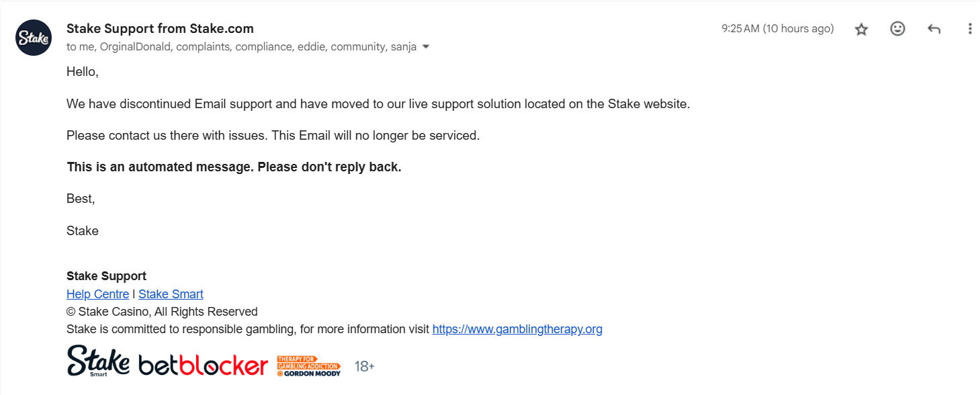Click the Gordon Moody therapy badge
This screenshot has width=980, height=395.
pyautogui.click(x=309, y=366)
